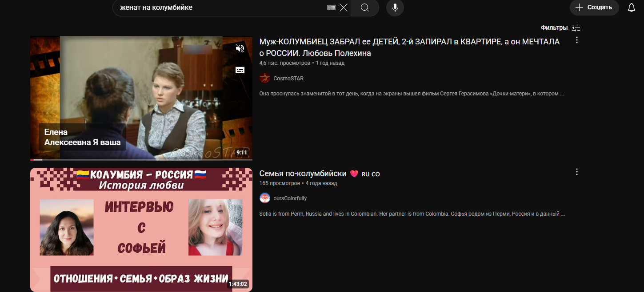Unmute the preview of first video
The height and width of the screenshot is (292, 644).
click(x=240, y=48)
